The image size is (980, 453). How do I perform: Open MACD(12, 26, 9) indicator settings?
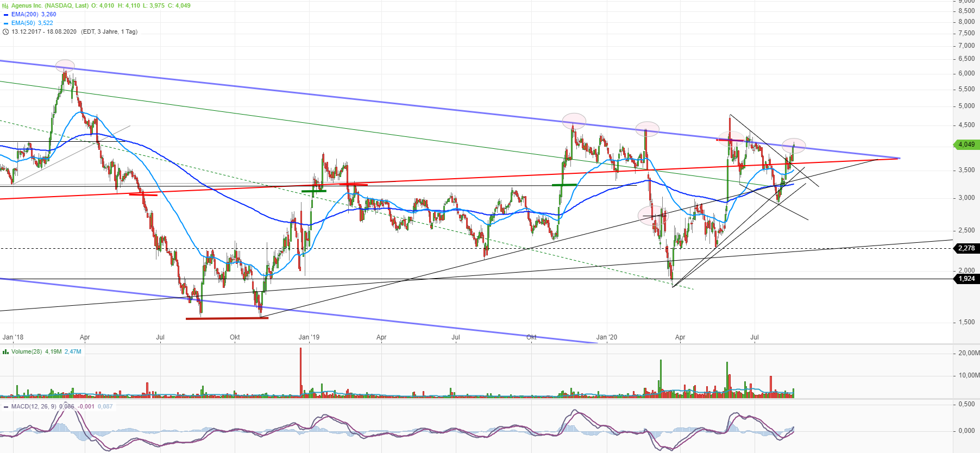34,407
